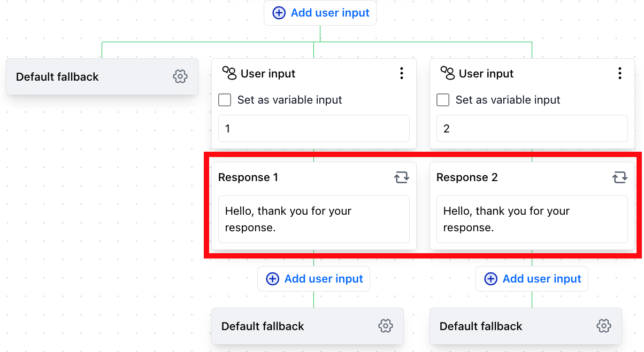
Task: Open three-dot menu of User input 1
Action: coord(402,73)
